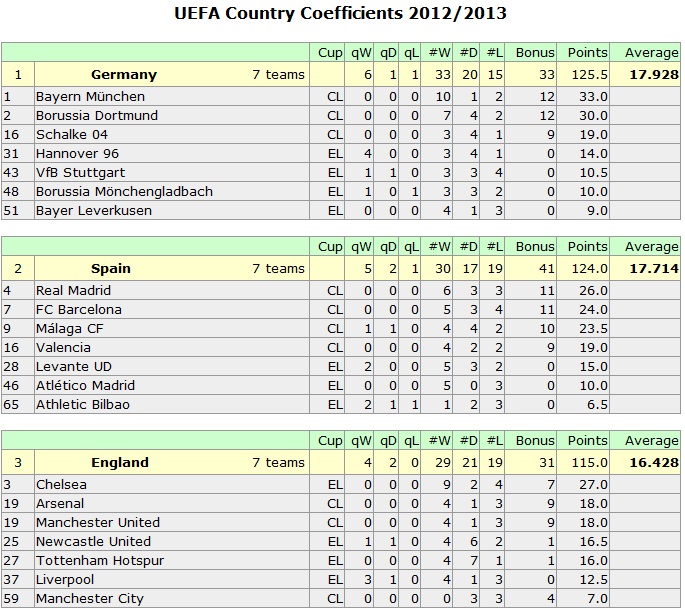Click Tottenham Hotspur in the England table
Image resolution: width=685 pixels, height=612 pixels.
100,560
